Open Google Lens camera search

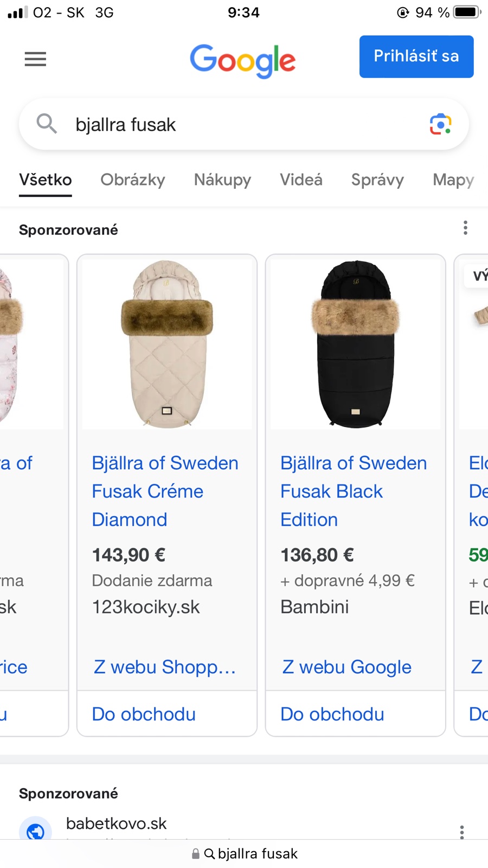coord(440,124)
